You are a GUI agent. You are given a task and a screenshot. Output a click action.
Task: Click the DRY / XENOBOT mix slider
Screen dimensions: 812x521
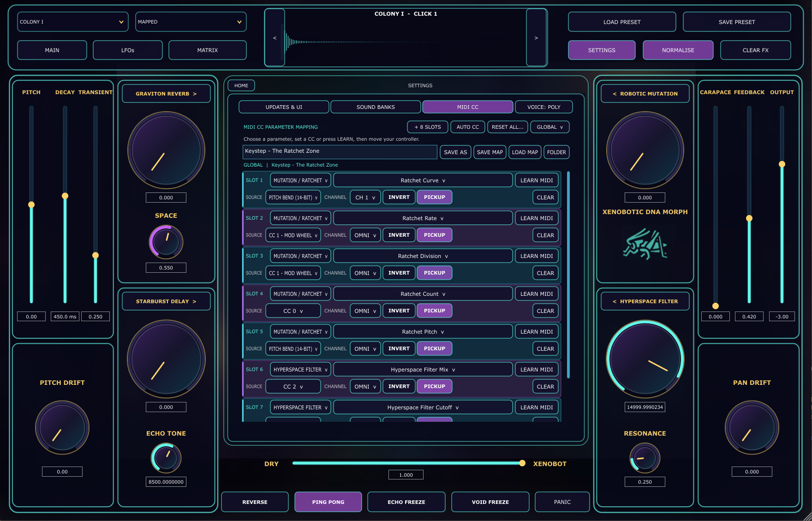coord(408,463)
